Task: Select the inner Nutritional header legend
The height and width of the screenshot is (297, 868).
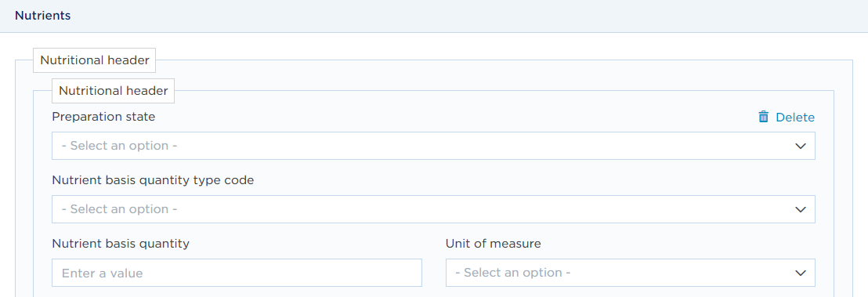Action: [x=113, y=91]
